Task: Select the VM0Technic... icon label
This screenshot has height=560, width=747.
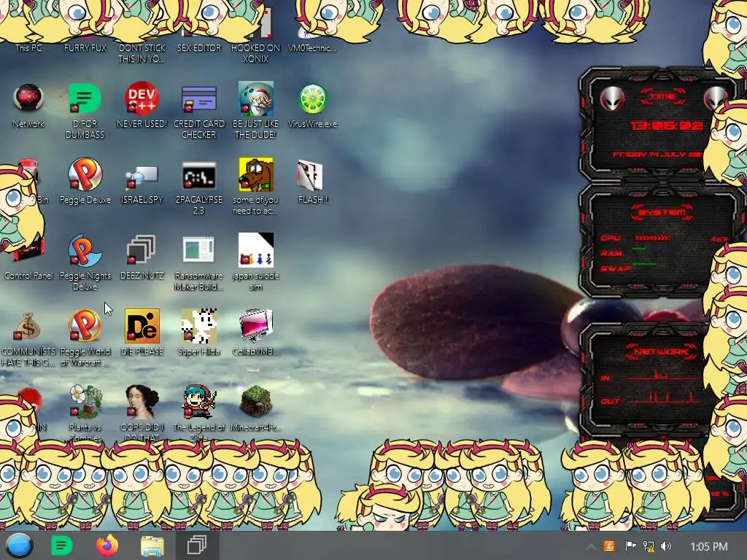Action: [x=312, y=48]
